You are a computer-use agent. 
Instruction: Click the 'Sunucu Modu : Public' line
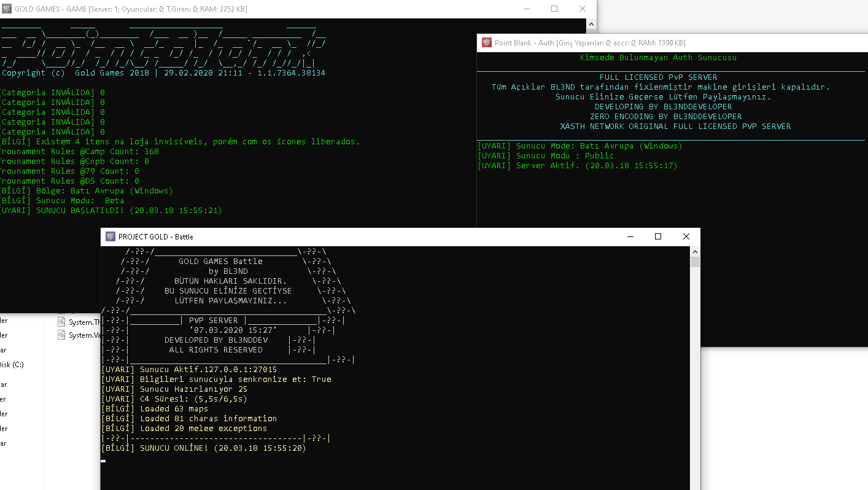pyautogui.click(x=546, y=156)
